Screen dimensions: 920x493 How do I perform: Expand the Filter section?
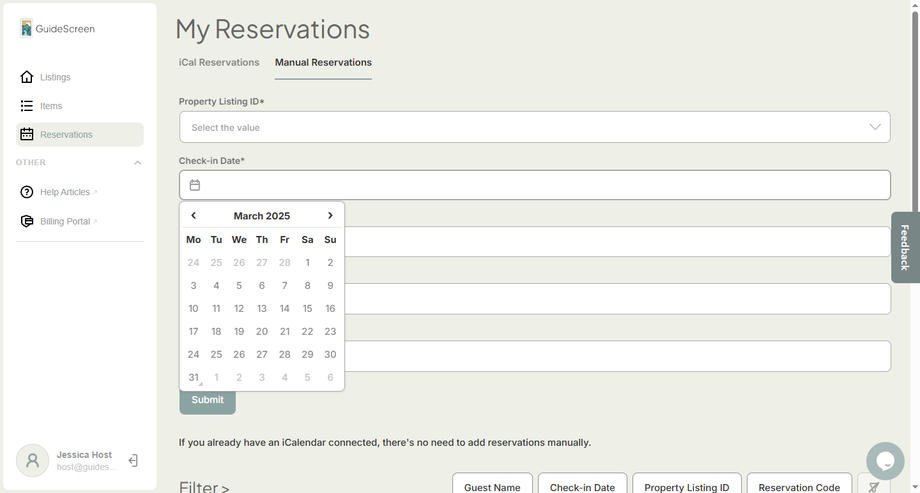(x=204, y=487)
